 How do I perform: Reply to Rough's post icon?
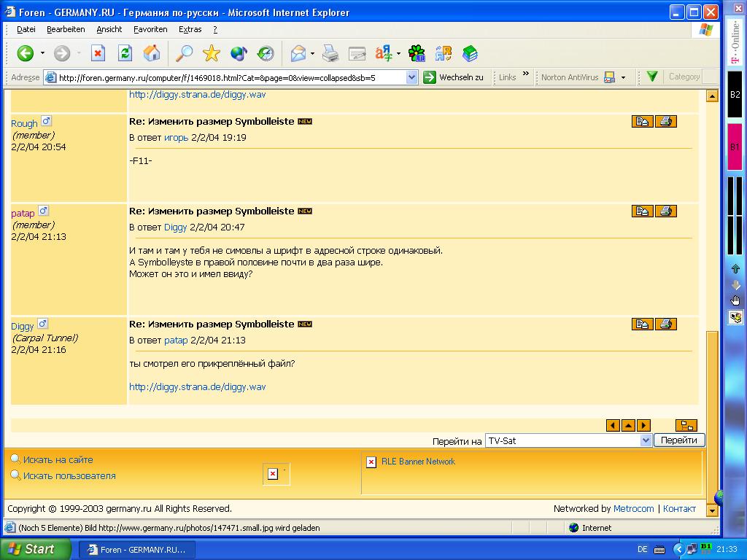[642, 122]
